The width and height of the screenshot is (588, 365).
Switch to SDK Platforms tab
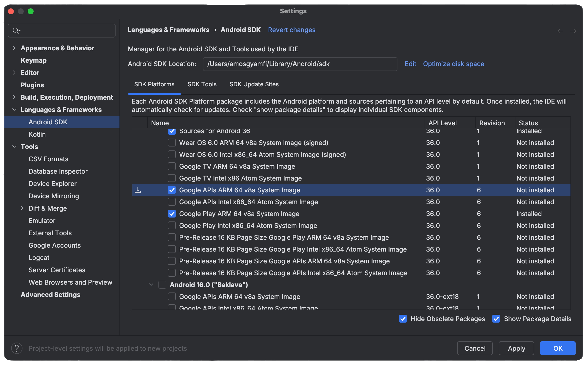(x=154, y=84)
